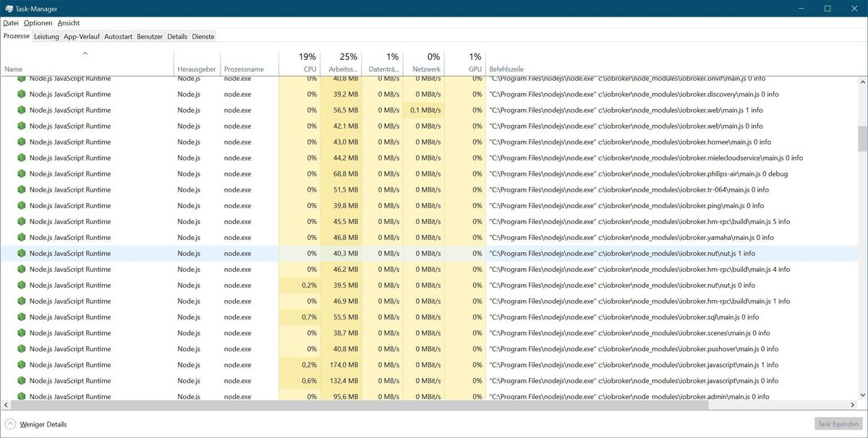Viewport: 868px width, 438px height.
Task: Click the 174,0 MB memory value
Action: (x=342, y=364)
